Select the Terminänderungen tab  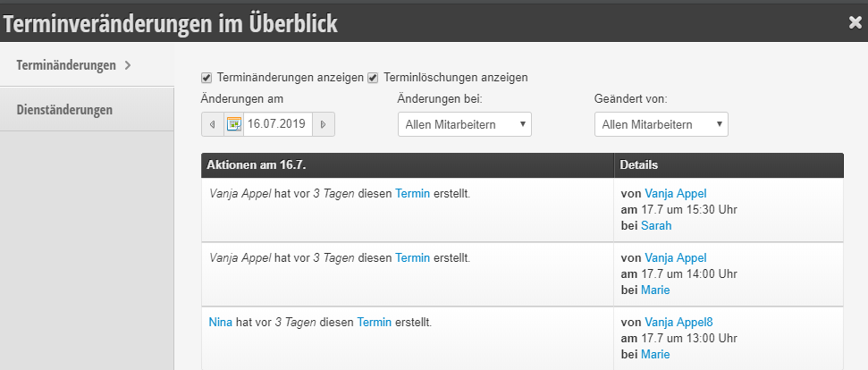click(x=87, y=64)
